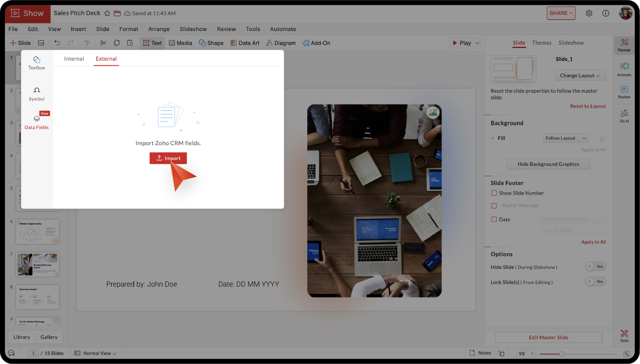Viewport: 640px width, 364px height.
Task: Click the fit-to-screen icon beside the zoom slider
Action: [626, 354]
